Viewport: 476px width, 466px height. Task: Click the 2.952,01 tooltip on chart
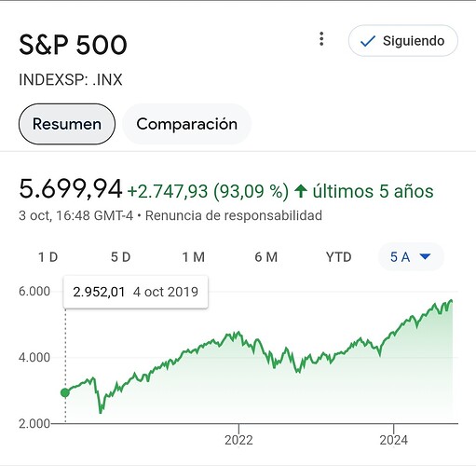point(136,292)
